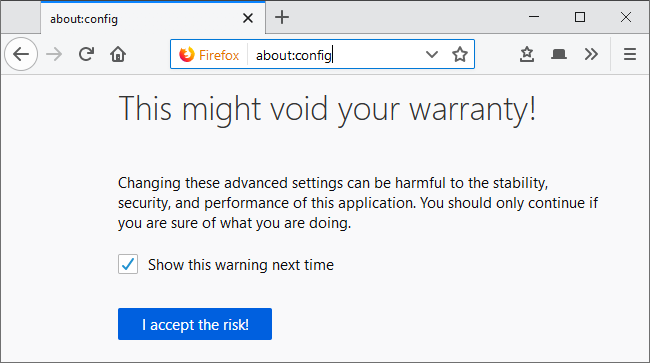Screen dimensions: 650x363
Task: Show address history with URL bar chevron
Action: coord(432,54)
